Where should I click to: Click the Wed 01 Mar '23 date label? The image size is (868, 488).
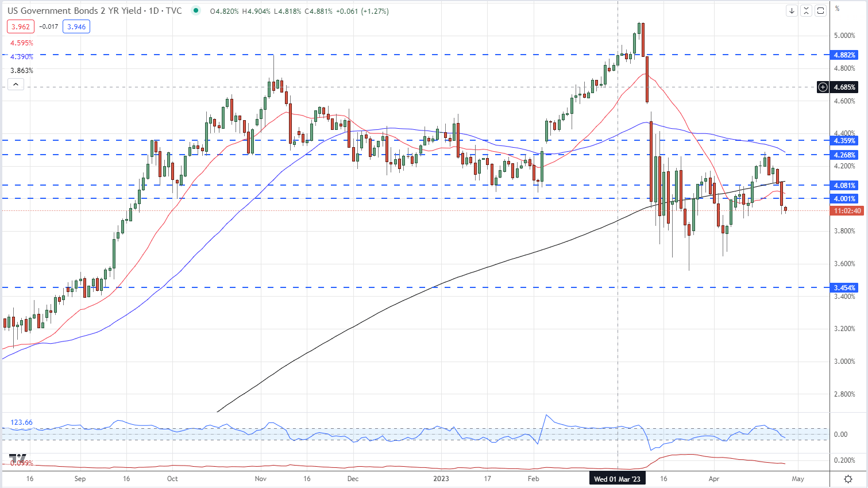pos(617,479)
